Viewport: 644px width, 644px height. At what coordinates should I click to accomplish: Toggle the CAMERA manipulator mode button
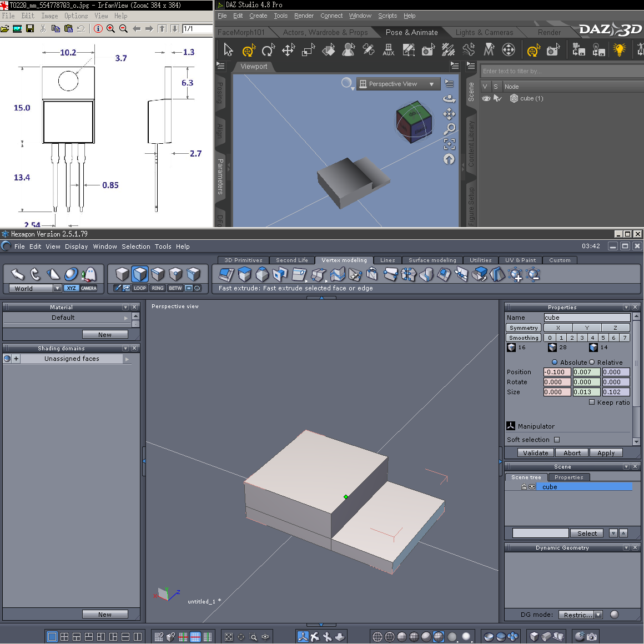89,288
